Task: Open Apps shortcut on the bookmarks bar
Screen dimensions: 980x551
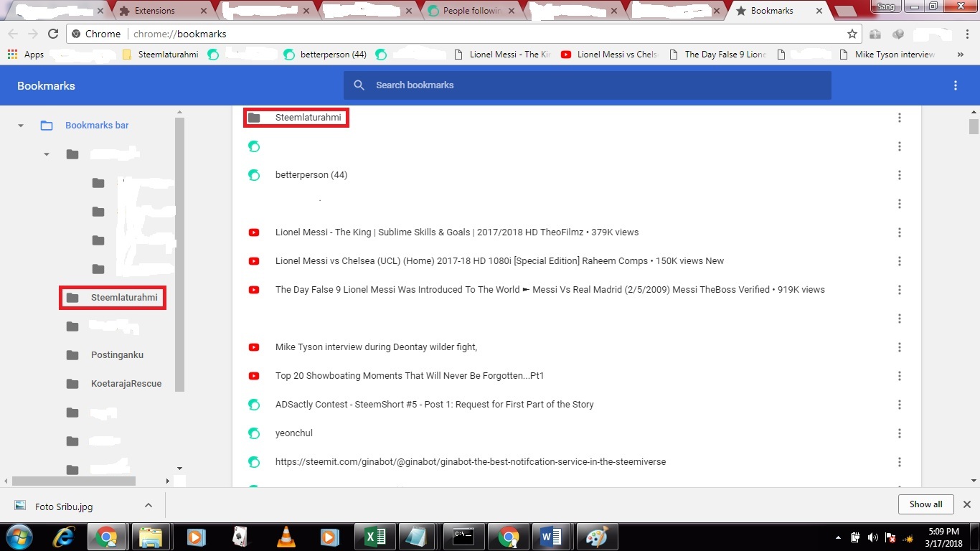Action: click(25, 55)
